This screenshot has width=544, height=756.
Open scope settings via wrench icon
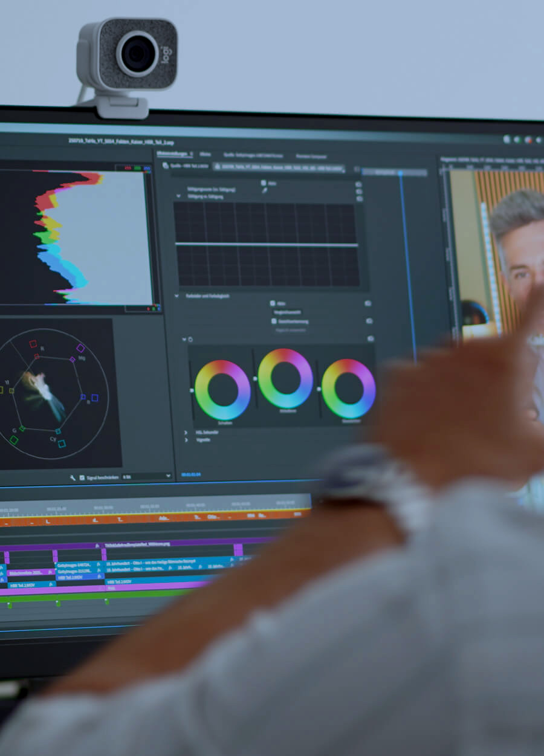coord(73,477)
